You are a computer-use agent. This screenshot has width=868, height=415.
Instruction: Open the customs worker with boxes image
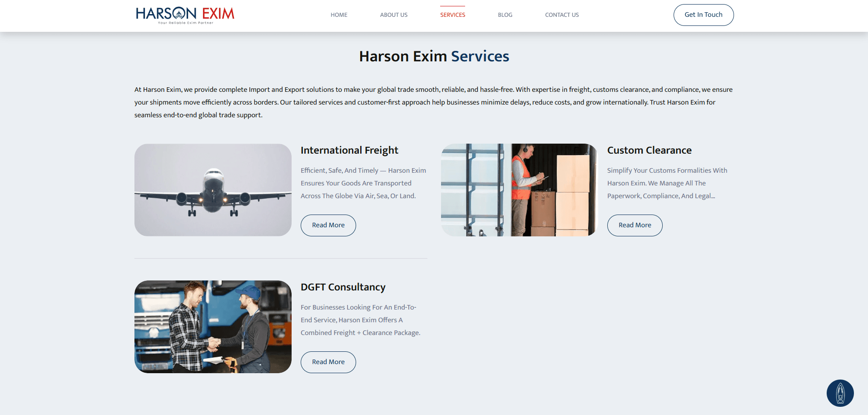(520, 190)
